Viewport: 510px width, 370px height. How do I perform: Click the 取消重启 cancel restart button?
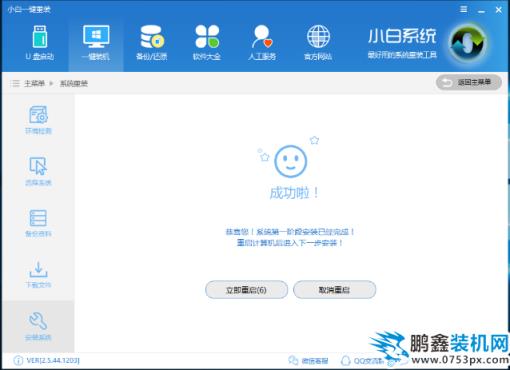334,290
